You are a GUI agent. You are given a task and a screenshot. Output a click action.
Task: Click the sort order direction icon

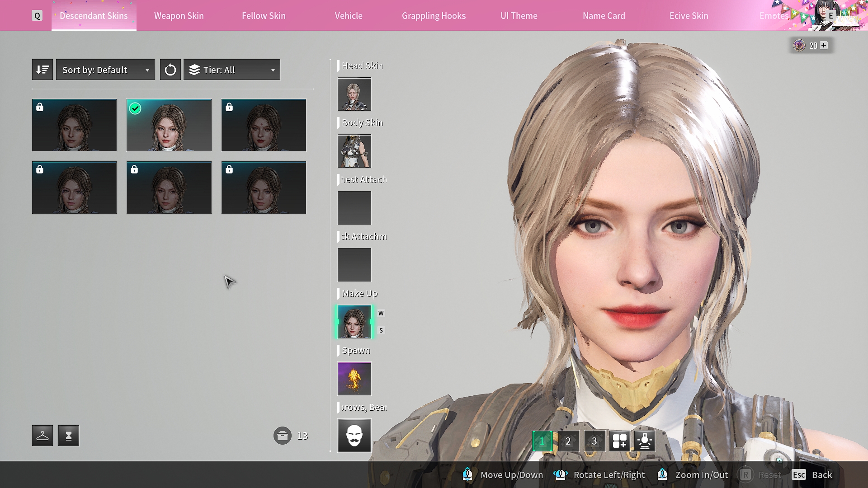(x=42, y=70)
